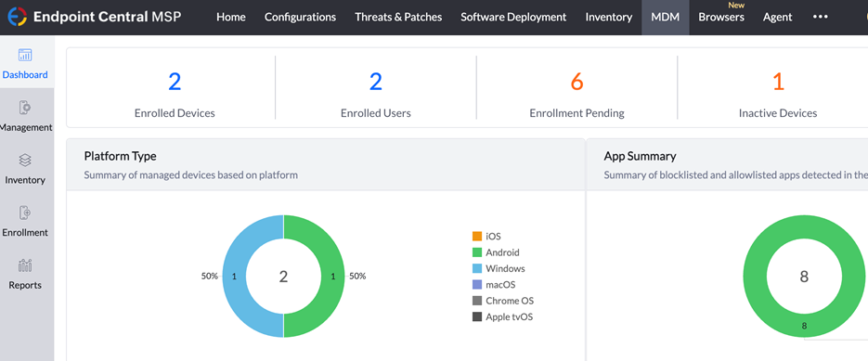
Task: Open the Reports sidebar icon
Action: 25,265
